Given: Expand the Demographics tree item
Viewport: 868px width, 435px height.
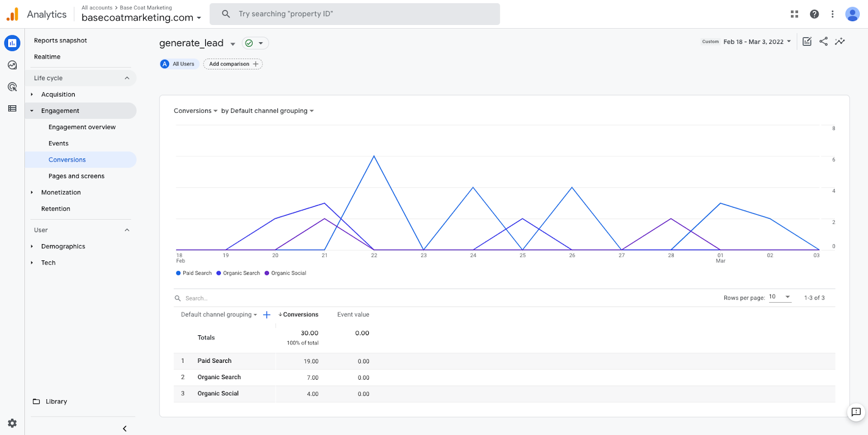Looking at the screenshot, I should point(32,246).
